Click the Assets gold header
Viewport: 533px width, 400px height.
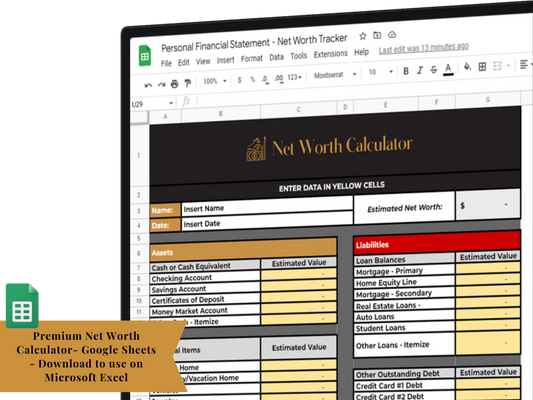[243, 250]
